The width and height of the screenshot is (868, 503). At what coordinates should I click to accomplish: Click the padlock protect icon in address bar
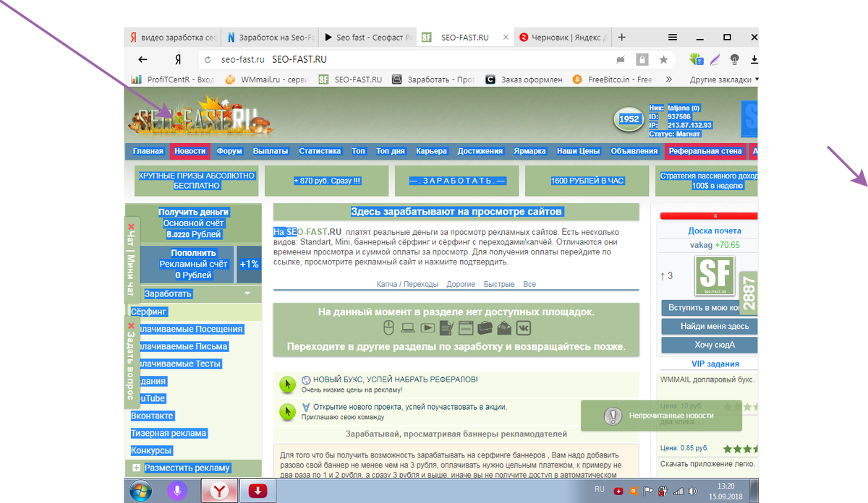[x=642, y=59]
